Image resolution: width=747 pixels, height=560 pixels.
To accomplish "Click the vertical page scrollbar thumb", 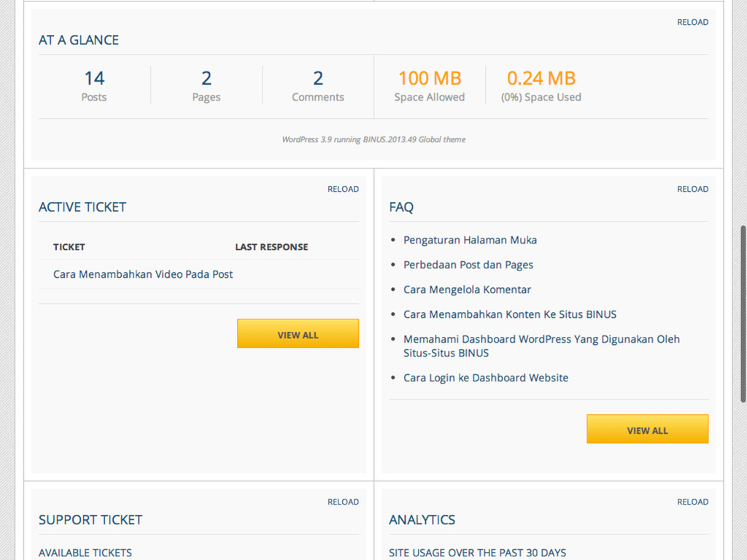I will (743, 314).
